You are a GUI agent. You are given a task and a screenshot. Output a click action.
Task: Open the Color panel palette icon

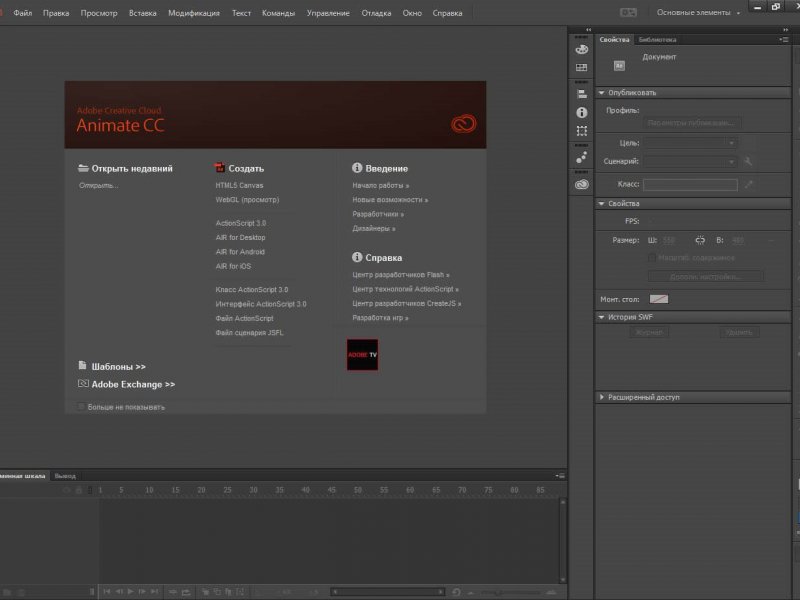click(582, 49)
